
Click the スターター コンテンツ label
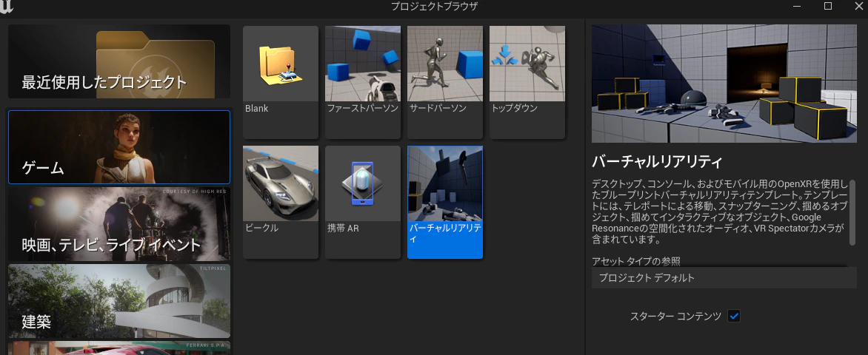click(x=676, y=317)
